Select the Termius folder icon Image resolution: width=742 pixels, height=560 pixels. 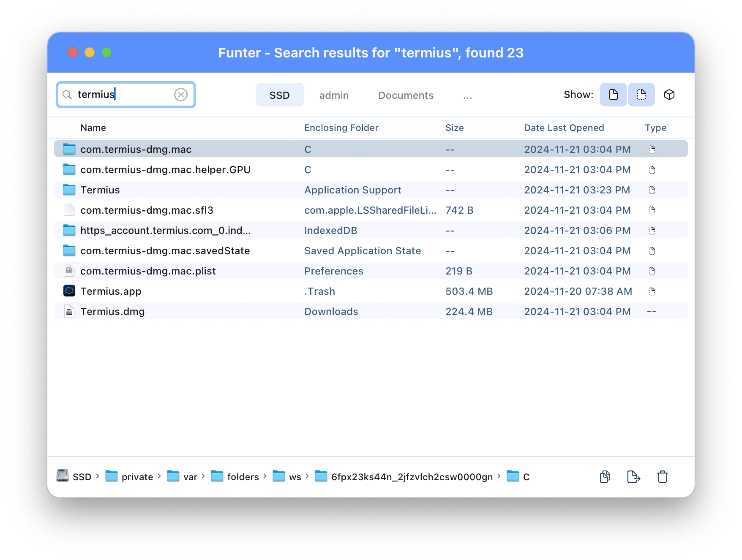click(69, 190)
